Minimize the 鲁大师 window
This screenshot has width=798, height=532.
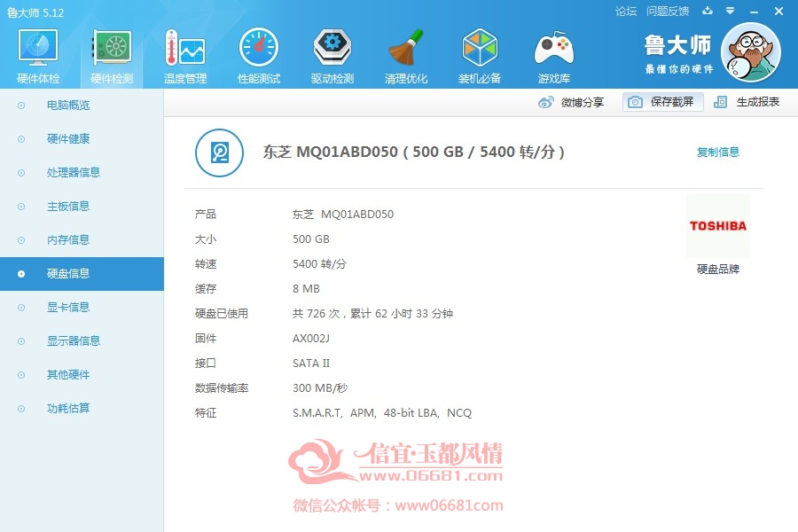(755, 12)
